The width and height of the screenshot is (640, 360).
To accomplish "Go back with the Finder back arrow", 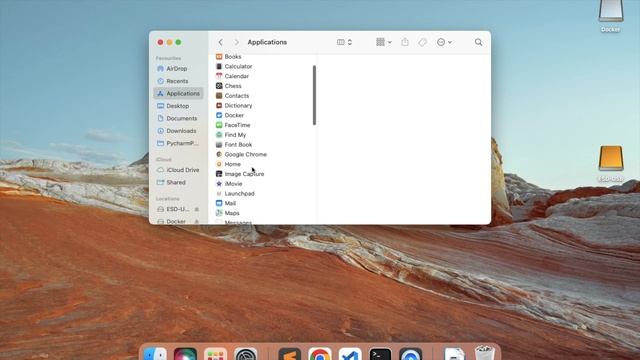I will pos(220,42).
